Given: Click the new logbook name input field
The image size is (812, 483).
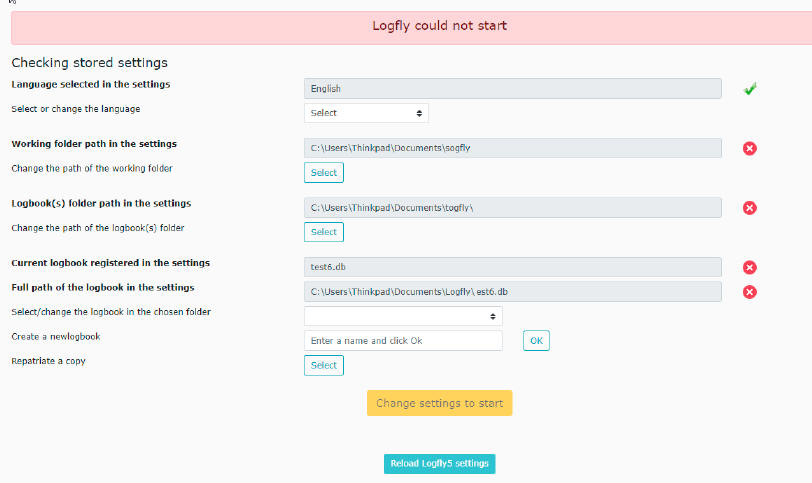Looking at the screenshot, I should click(x=403, y=341).
